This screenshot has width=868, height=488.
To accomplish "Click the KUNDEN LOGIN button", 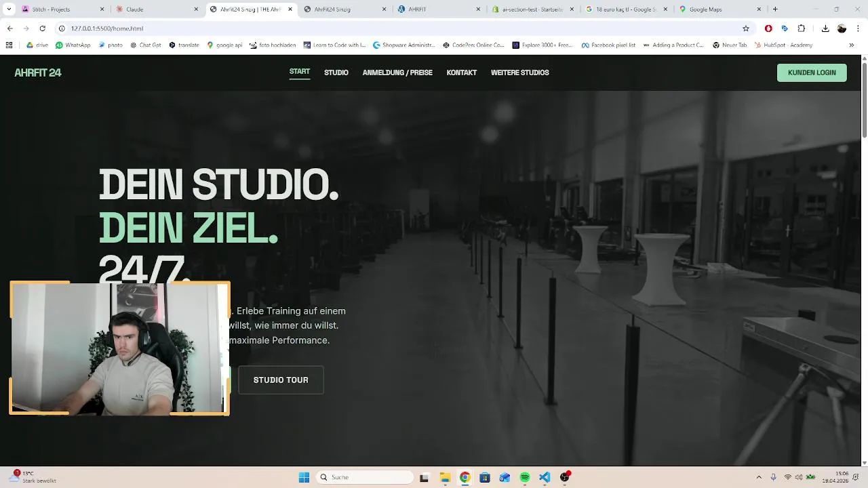I will point(812,73).
